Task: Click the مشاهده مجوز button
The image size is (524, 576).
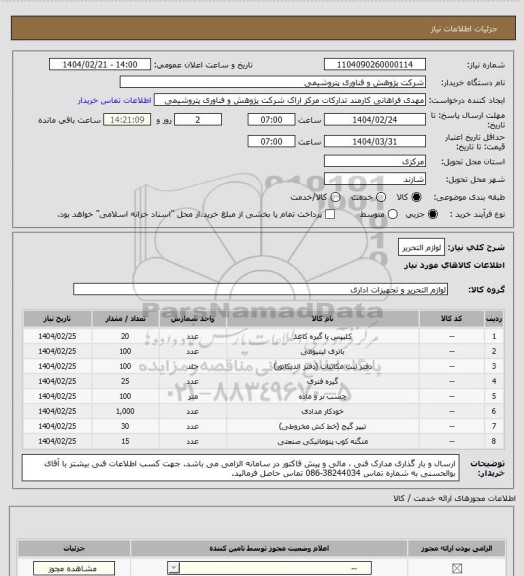Action: click(74, 568)
